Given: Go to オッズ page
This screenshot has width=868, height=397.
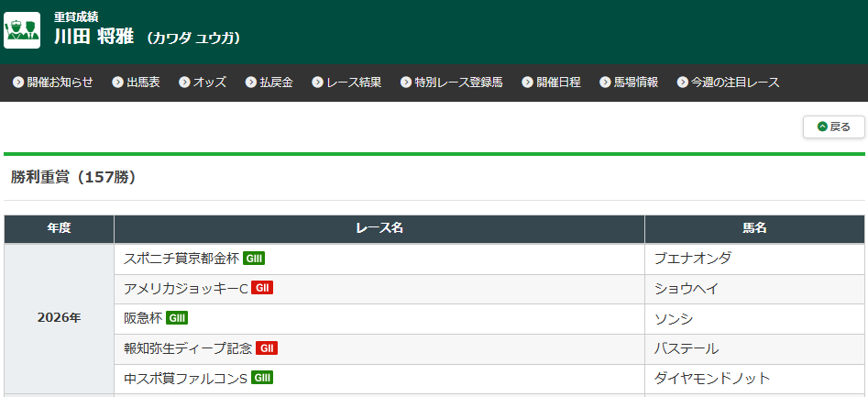Looking at the screenshot, I should pyautogui.click(x=203, y=83).
